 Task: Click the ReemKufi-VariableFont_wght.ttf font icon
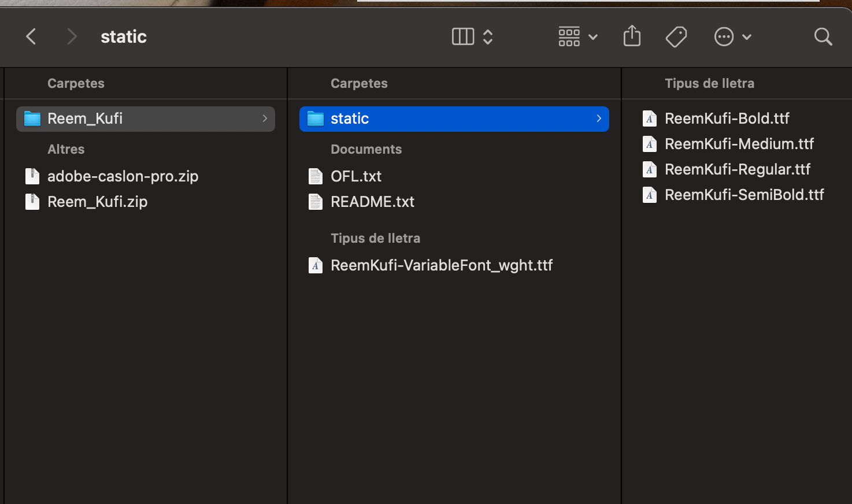click(x=316, y=265)
